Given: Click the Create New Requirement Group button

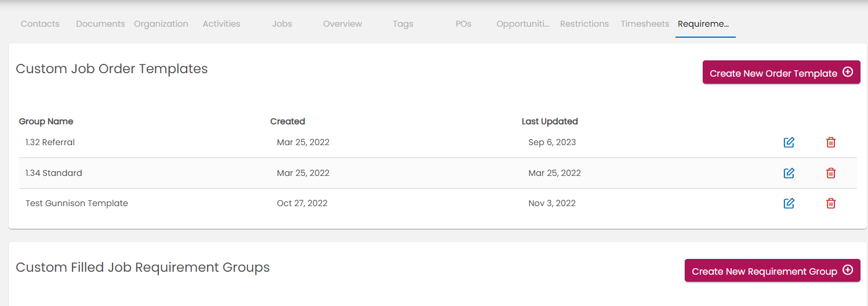Looking at the screenshot, I should (764, 271).
